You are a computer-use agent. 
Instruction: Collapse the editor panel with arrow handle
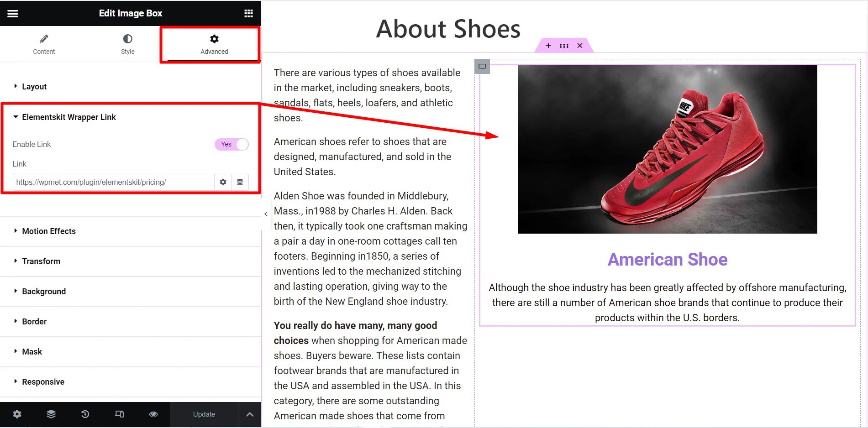(266, 214)
